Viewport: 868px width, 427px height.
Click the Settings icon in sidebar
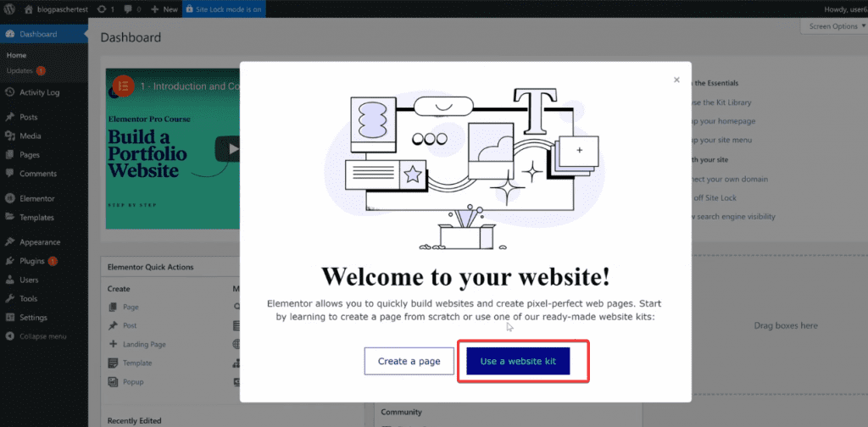coord(9,318)
